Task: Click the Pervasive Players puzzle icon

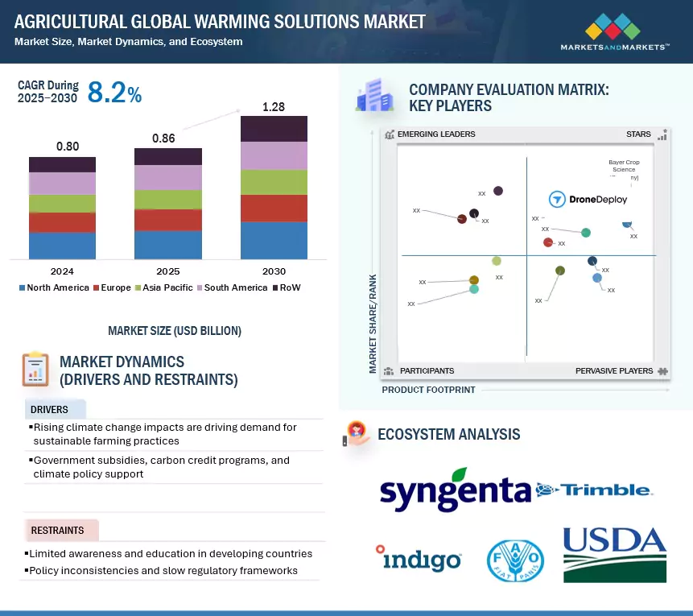Action: [x=662, y=371]
